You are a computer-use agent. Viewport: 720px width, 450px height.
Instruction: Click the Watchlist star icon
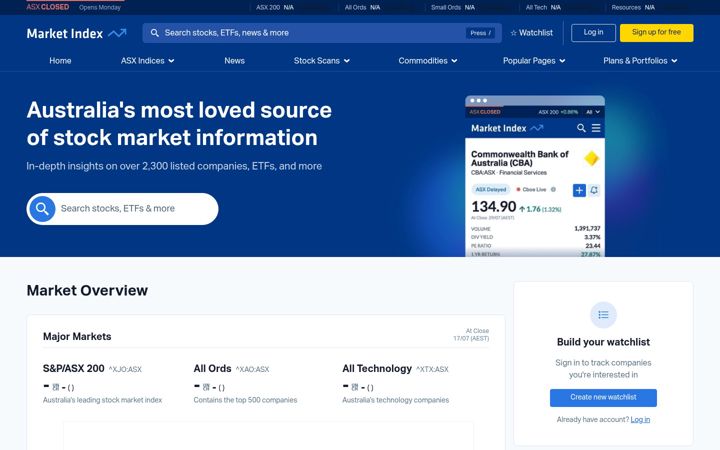(514, 33)
